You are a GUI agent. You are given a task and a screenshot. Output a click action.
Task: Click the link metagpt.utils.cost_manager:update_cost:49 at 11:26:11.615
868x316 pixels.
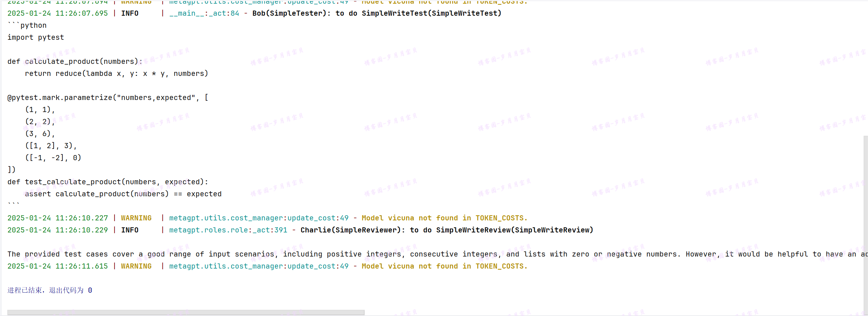(x=259, y=266)
